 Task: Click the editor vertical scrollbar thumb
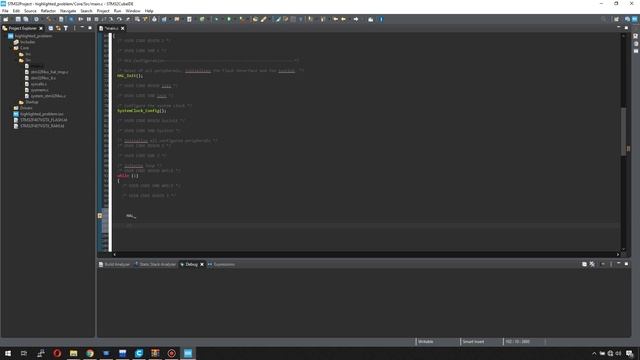pyautogui.click(x=623, y=131)
